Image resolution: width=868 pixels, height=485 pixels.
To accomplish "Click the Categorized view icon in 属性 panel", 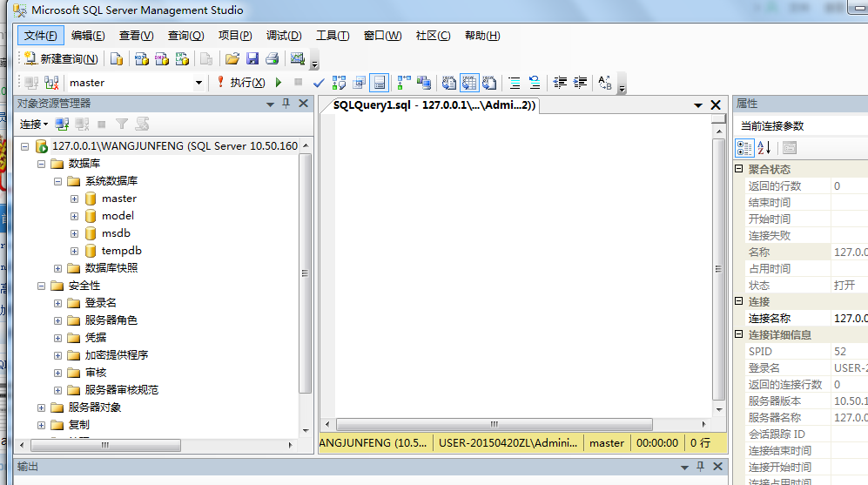I will [744, 148].
